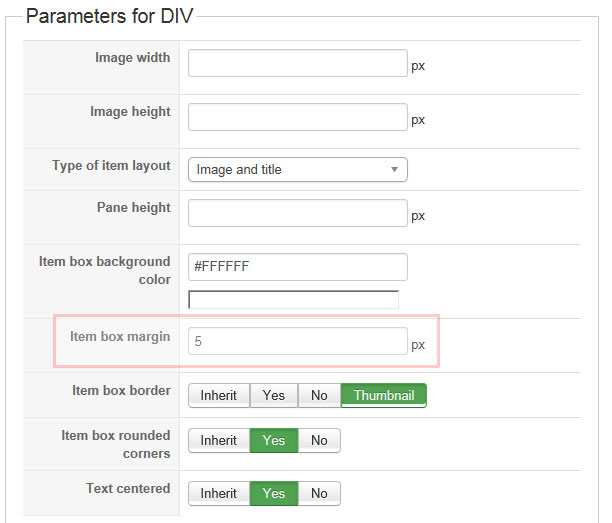Disable Item box rounded corners with No

click(319, 440)
